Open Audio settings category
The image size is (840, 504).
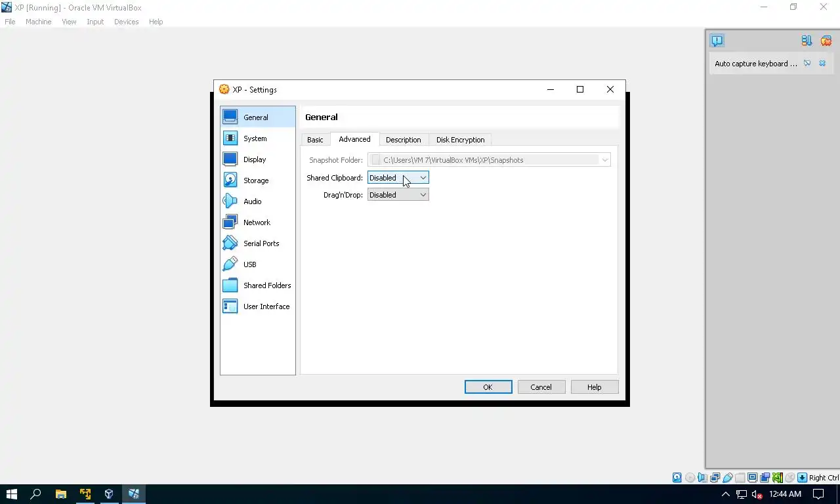point(257,201)
